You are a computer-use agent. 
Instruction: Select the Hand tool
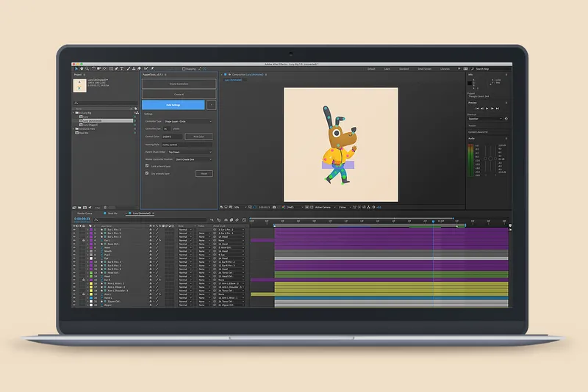82,68
